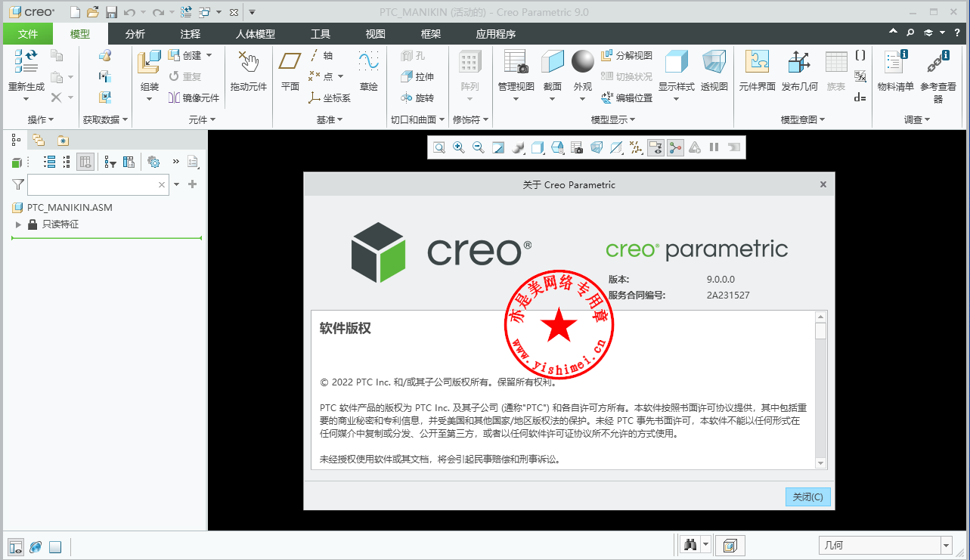970x560 pixels.
Task: Switch to the 分析 tab
Action: coord(135,34)
